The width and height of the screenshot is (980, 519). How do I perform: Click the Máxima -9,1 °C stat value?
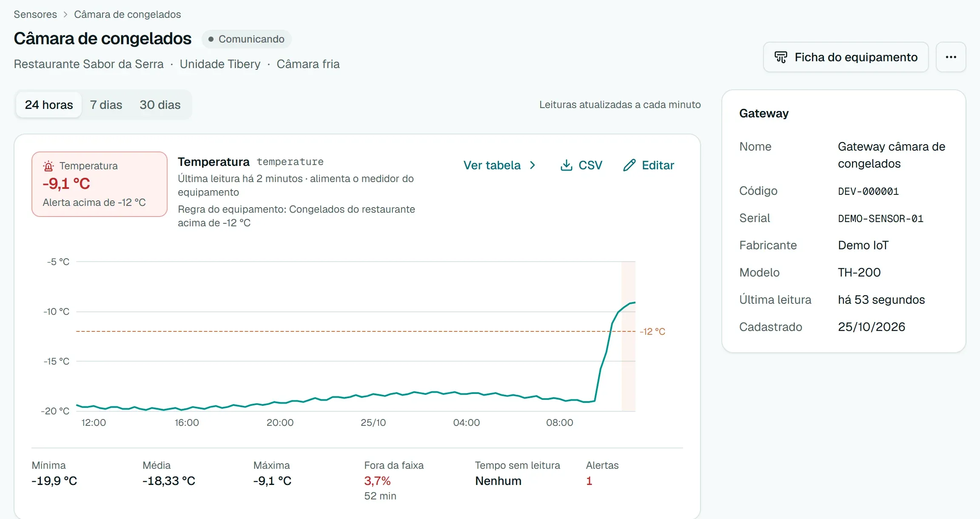[x=272, y=481]
